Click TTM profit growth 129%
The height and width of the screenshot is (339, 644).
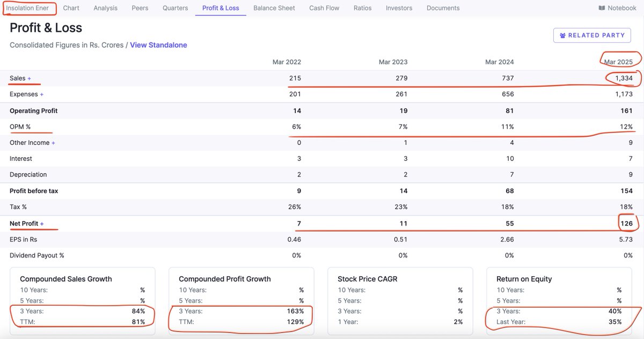(x=296, y=322)
